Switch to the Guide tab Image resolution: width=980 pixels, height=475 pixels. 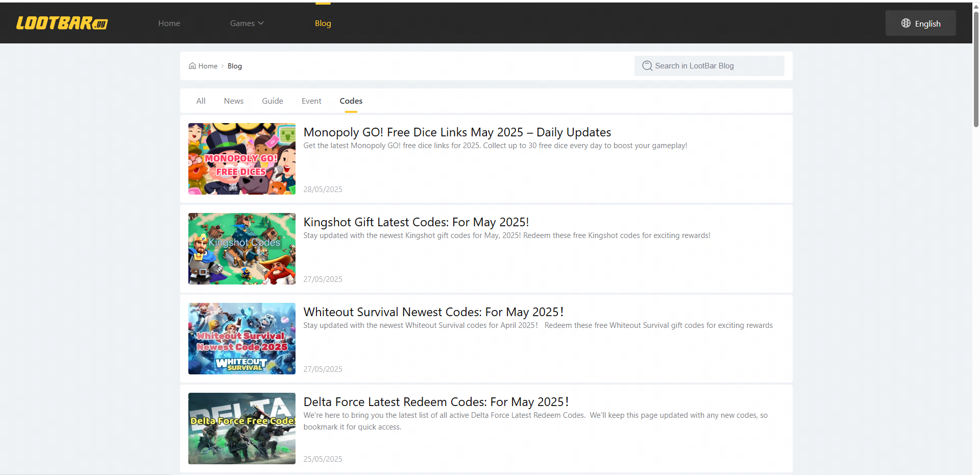click(272, 101)
